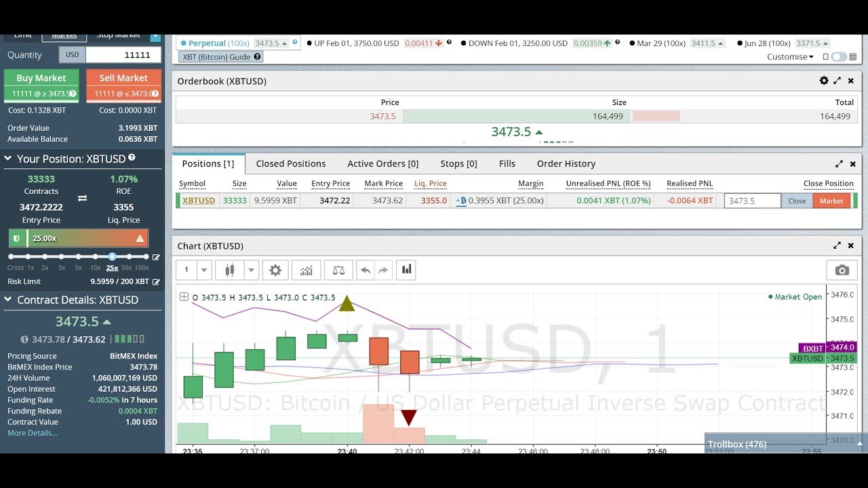
Task: Open chart indicators menu
Action: coord(307,270)
